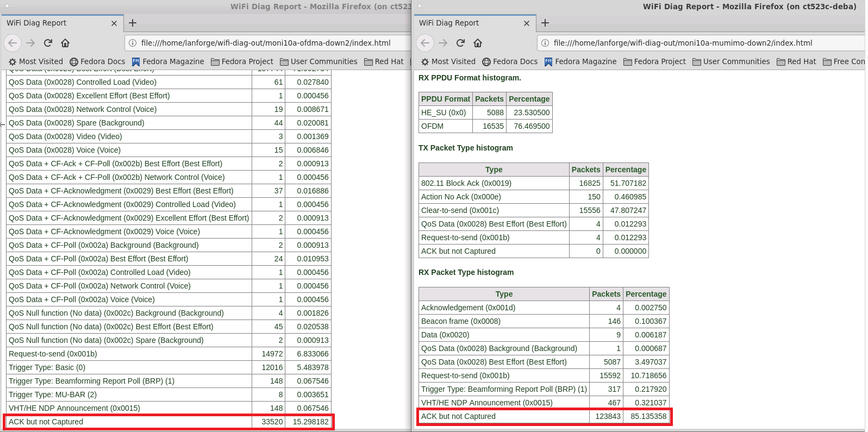Click Forward arrow in left Firefox window

tap(30, 43)
